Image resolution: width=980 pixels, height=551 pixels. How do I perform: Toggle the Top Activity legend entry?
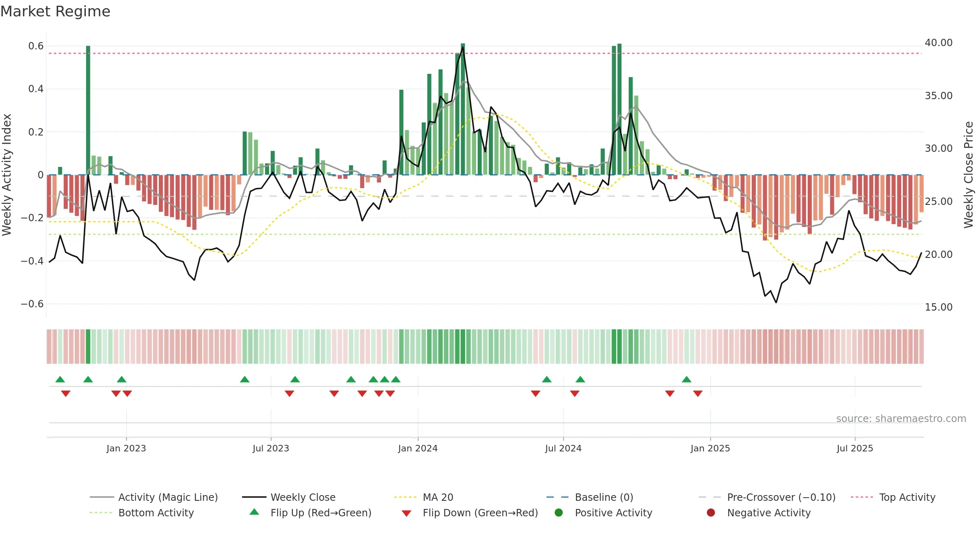pos(893,497)
